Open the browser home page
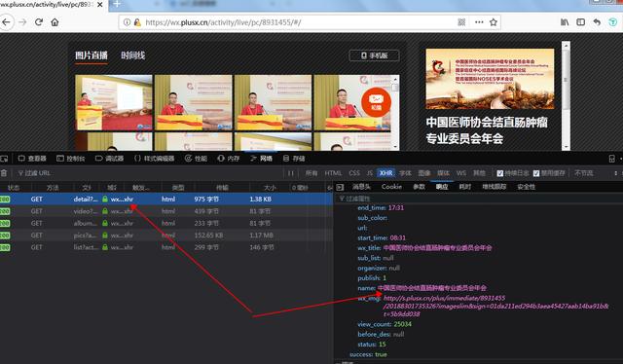Screen dimensions: 623x364 click(55, 22)
